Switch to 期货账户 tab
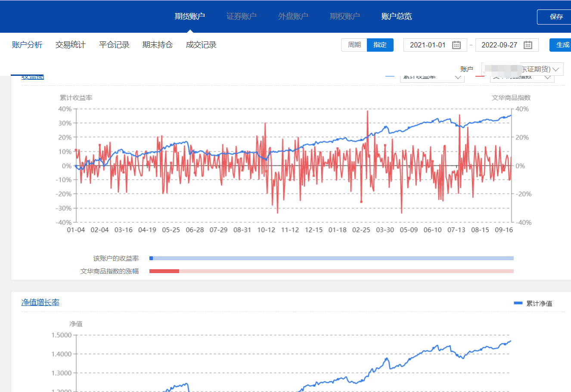This screenshot has height=392, width=571. 190,16
